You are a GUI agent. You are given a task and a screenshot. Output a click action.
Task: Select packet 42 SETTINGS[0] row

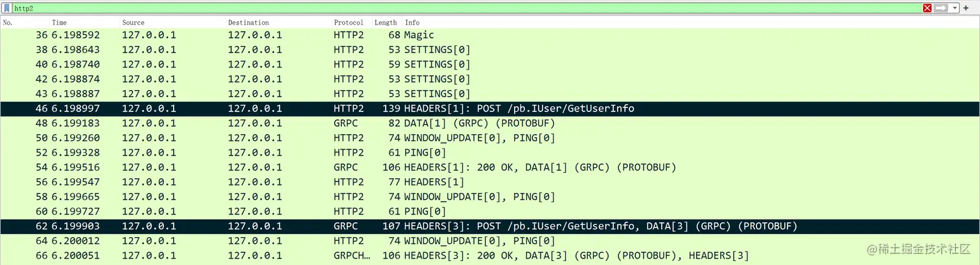coord(490,79)
